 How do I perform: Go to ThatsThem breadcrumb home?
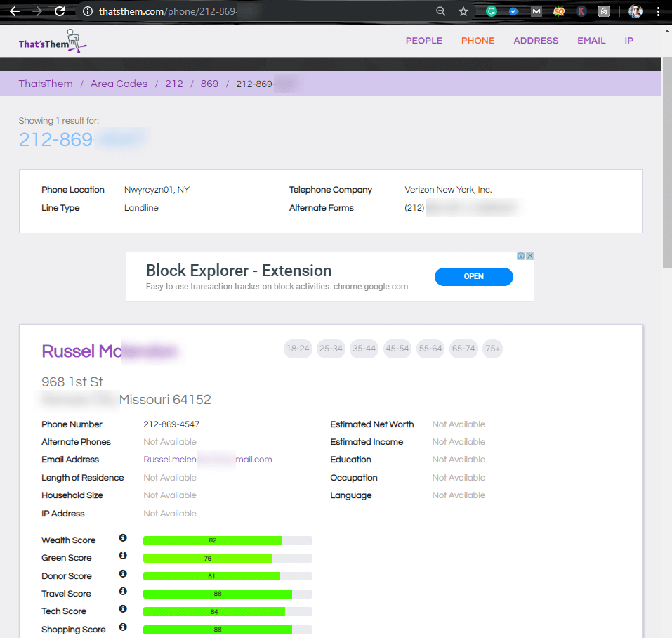pyautogui.click(x=46, y=84)
